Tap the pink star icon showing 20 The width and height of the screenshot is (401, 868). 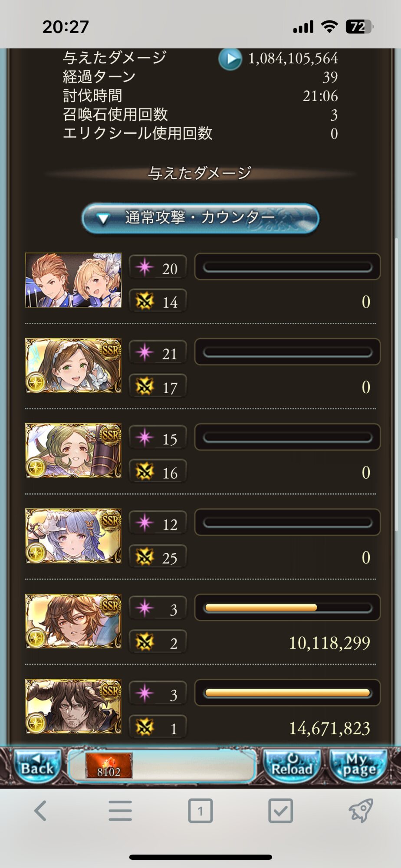145,267
